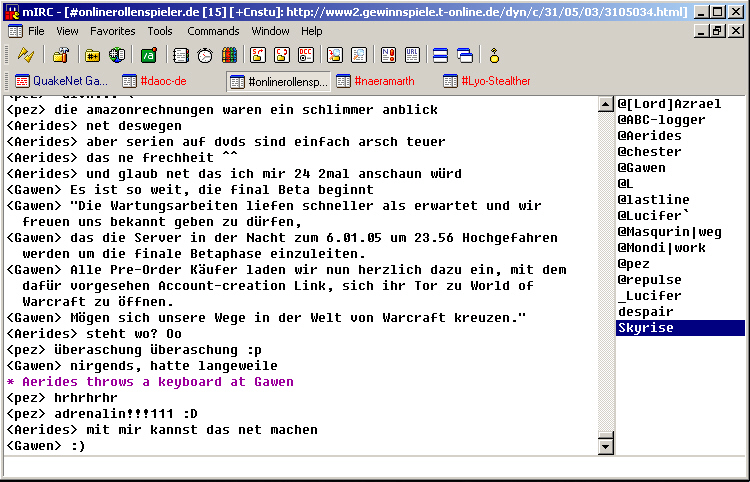
Task: Switch to the #Lyo-Stealther channel tab
Action: point(487,81)
